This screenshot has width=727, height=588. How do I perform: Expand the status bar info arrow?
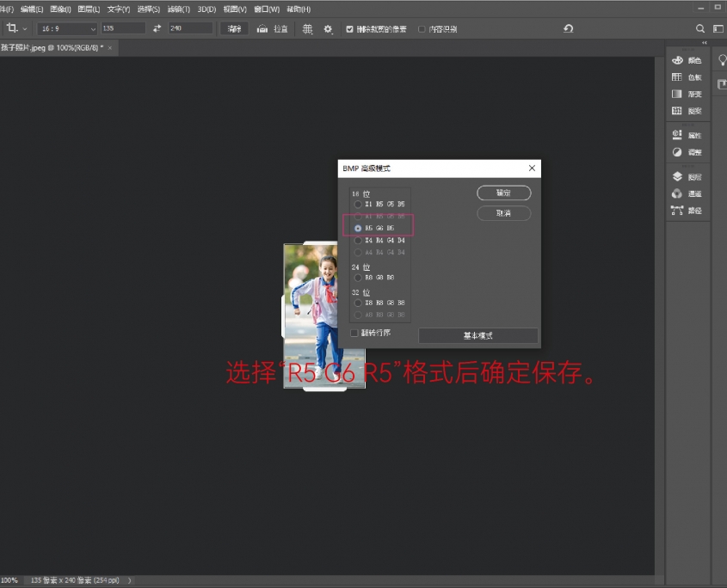coord(131,581)
